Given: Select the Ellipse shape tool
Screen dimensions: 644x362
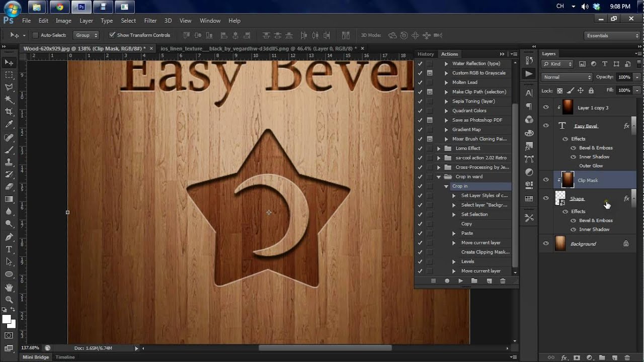Looking at the screenshot, I should 9,274.
